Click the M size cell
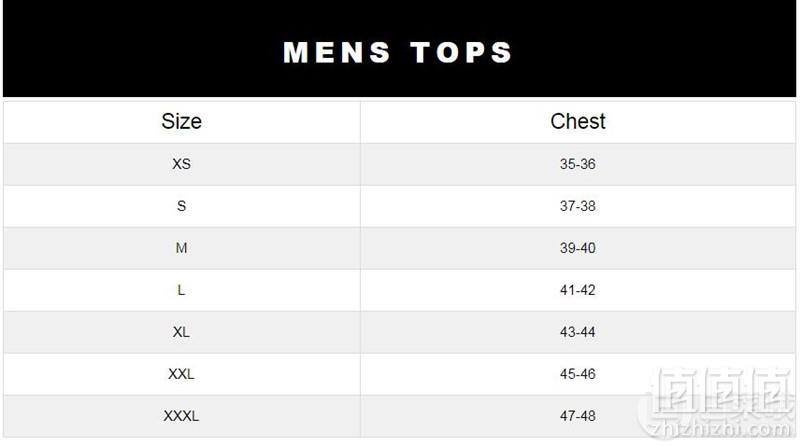Screen dimensions: 800x446 pyautogui.click(x=182, y=248)
